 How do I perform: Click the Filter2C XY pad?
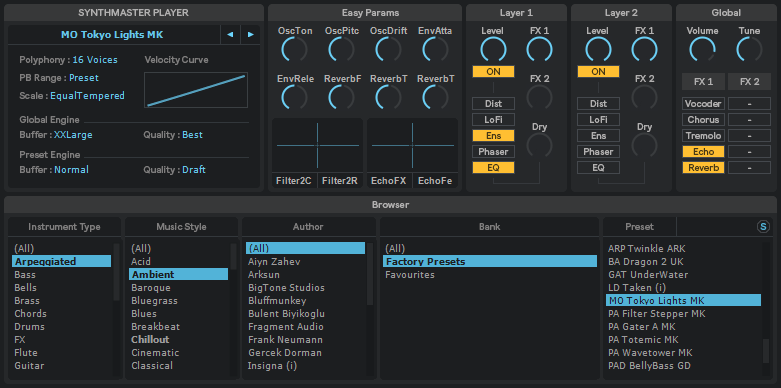point(317,145)
